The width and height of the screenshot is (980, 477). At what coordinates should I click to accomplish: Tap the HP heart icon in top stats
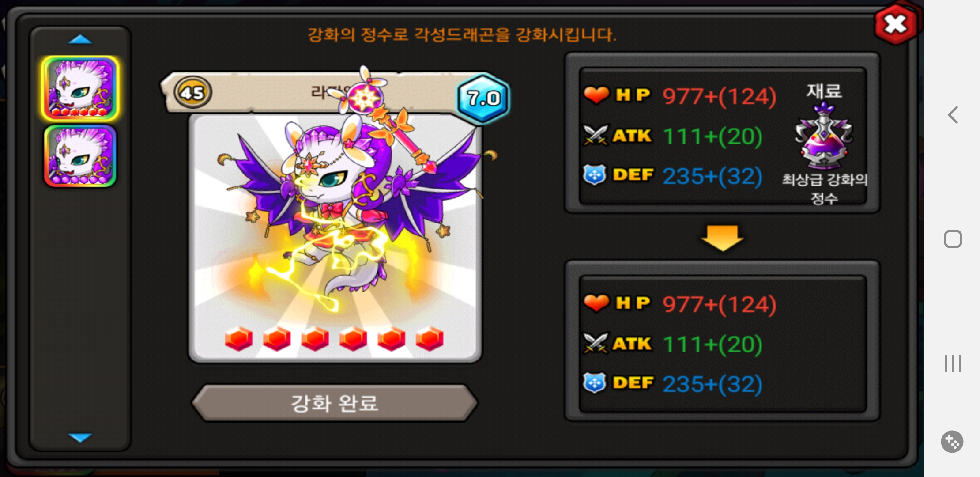coord(596,95)
